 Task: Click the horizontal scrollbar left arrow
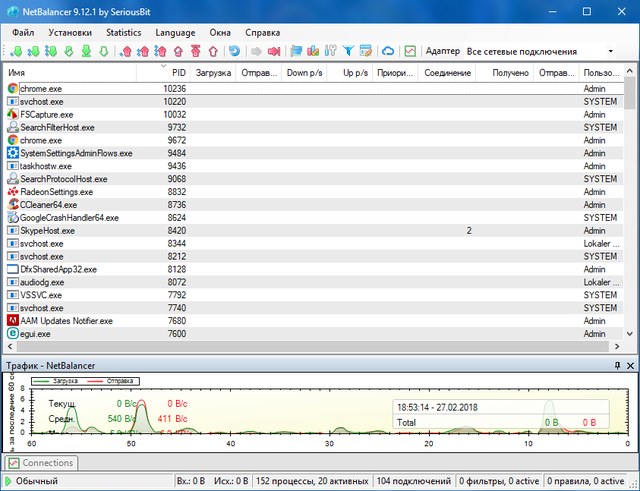[10, 346]
